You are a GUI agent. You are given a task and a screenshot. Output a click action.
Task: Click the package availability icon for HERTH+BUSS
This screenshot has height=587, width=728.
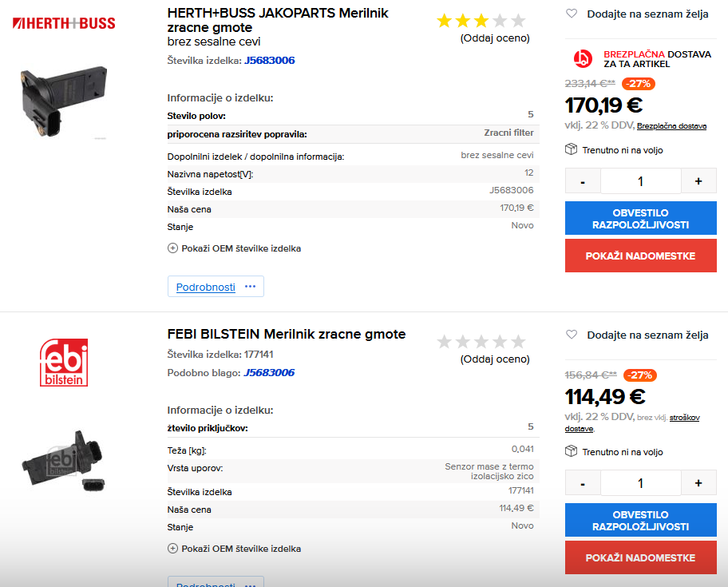[571, 149]
